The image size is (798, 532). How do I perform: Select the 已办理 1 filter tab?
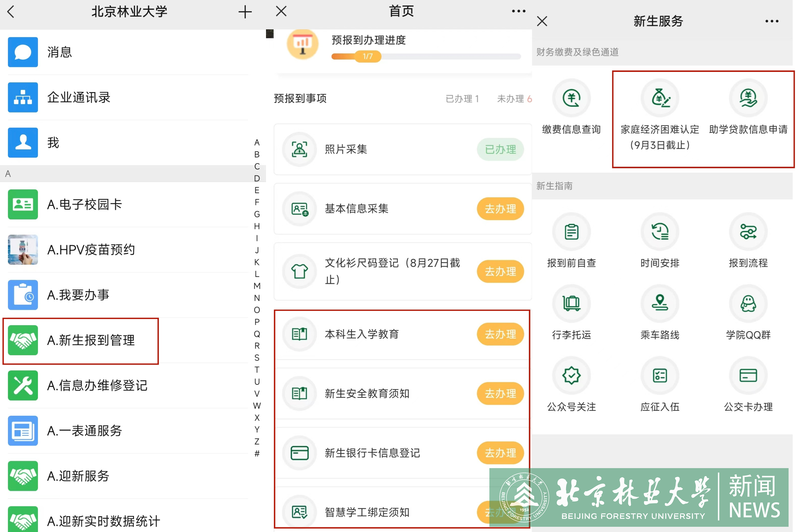coord(462,99)
